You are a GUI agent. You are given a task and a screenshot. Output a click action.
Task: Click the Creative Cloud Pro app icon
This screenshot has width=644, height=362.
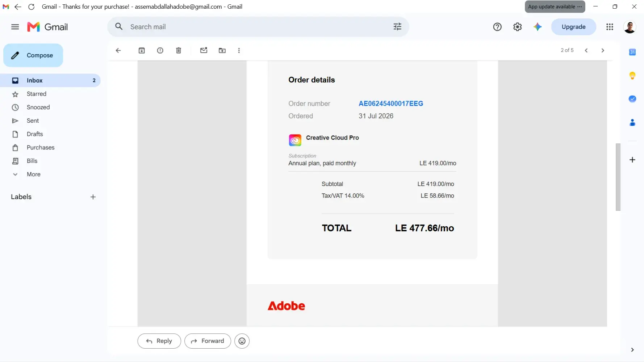[x=295, y=140]
